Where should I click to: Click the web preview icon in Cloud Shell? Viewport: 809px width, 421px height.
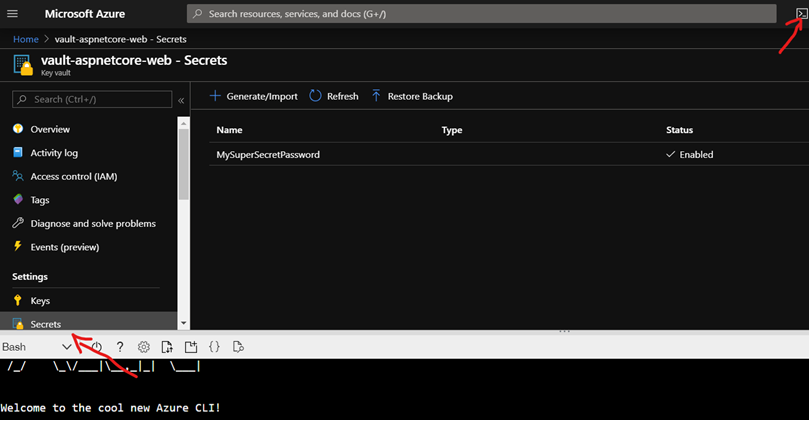[x=238, y=347]
